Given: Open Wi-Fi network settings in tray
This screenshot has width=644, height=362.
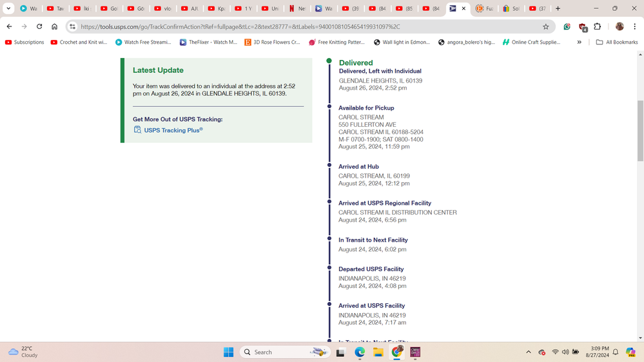Looking at the screenshot, I should [x=555, y=352].
